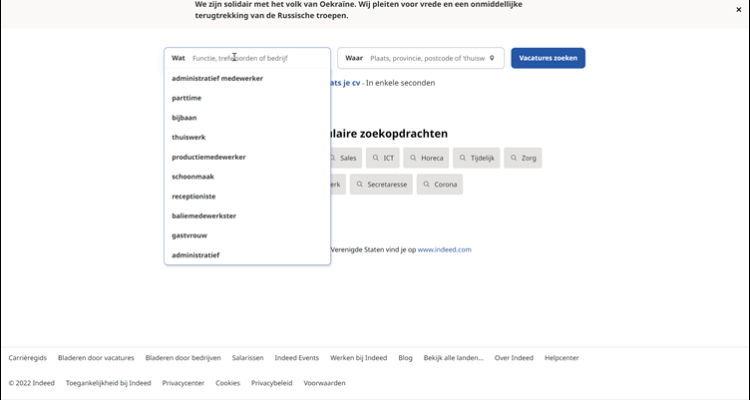Select the Horeca search chip
The height and width of the screenshot is (400, 750).
(x=426, y=158)
